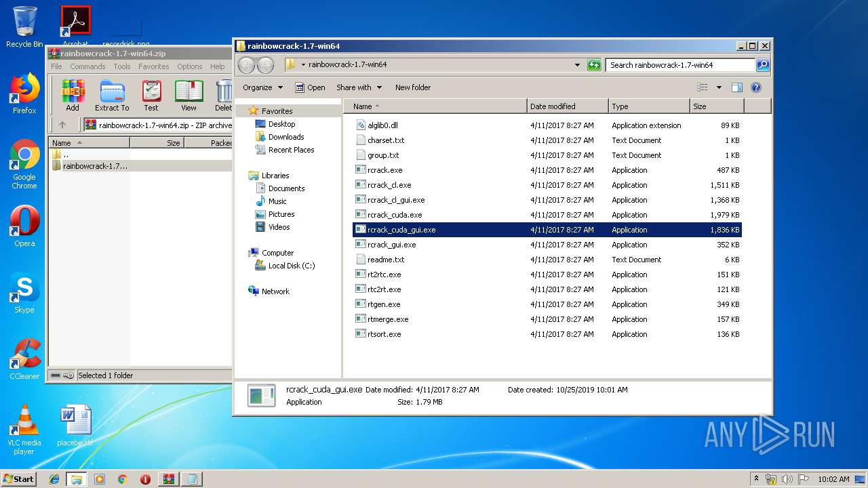Open the placebe.rtf desktop file
868x488 pixels.
[x=75, y=426]
